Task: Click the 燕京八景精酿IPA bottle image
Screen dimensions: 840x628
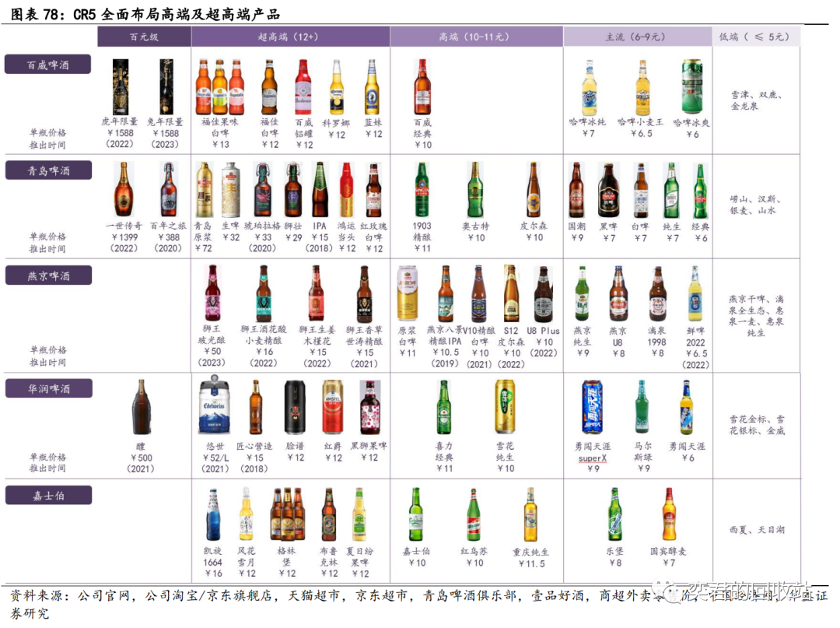Action: 445,293
